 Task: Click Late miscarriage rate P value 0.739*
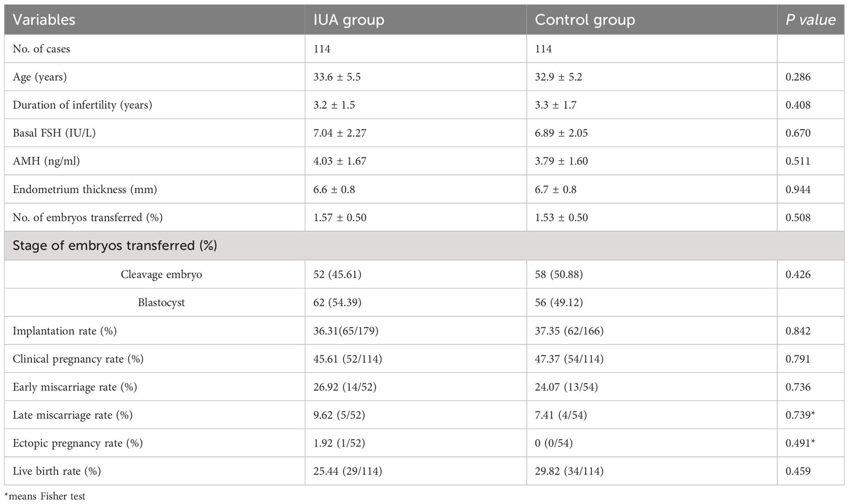coord(800,415)
